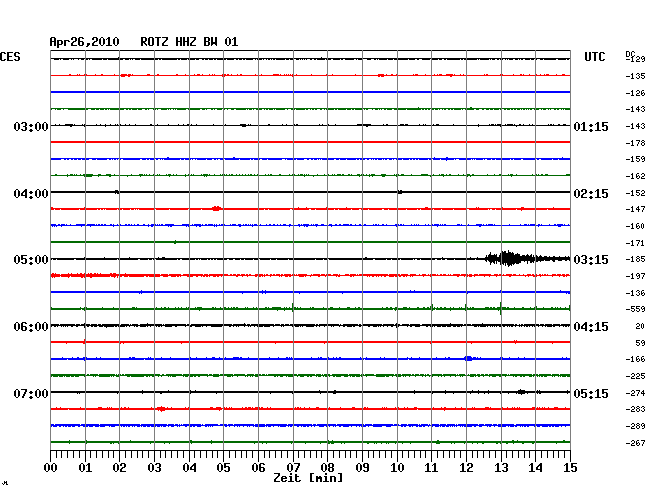650x494 pixels.
Task: Click the DC offset value -152
Action: [635, 193]
